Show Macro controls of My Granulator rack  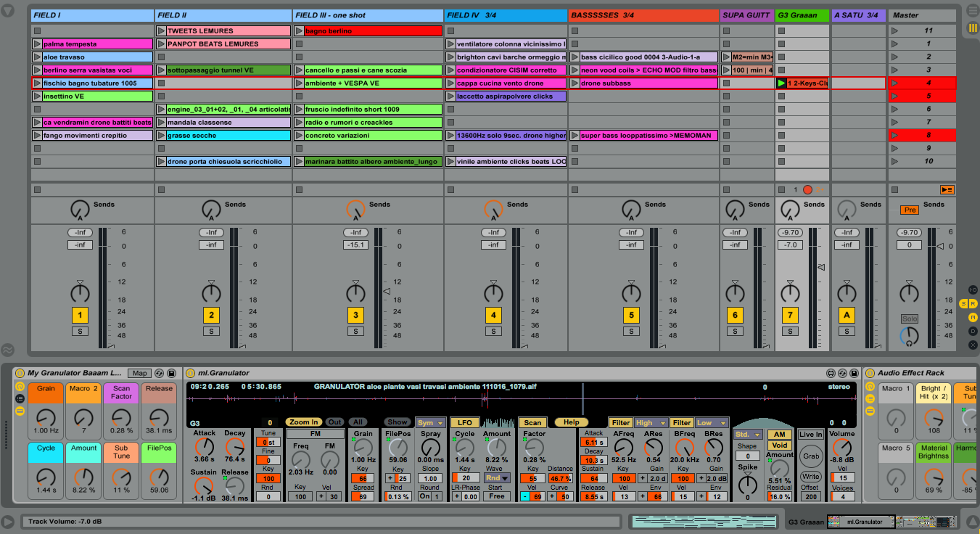click(x=20, y=387)
